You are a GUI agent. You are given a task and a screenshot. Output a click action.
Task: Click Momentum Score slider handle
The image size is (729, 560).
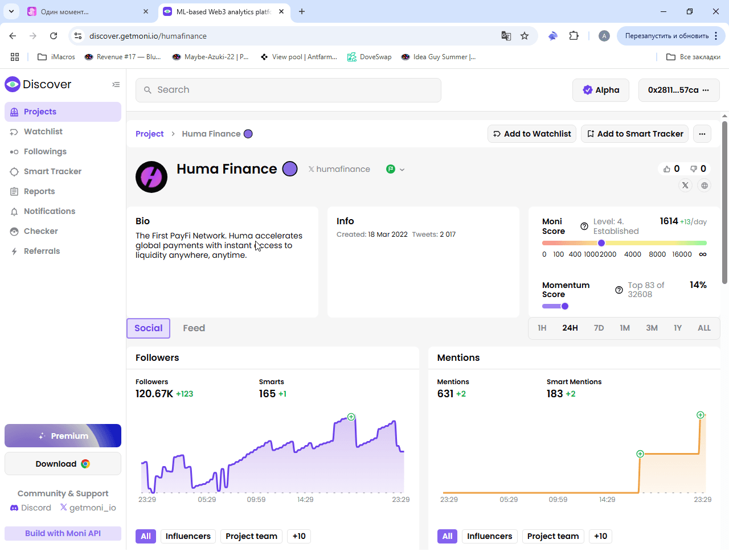[565, 306]
